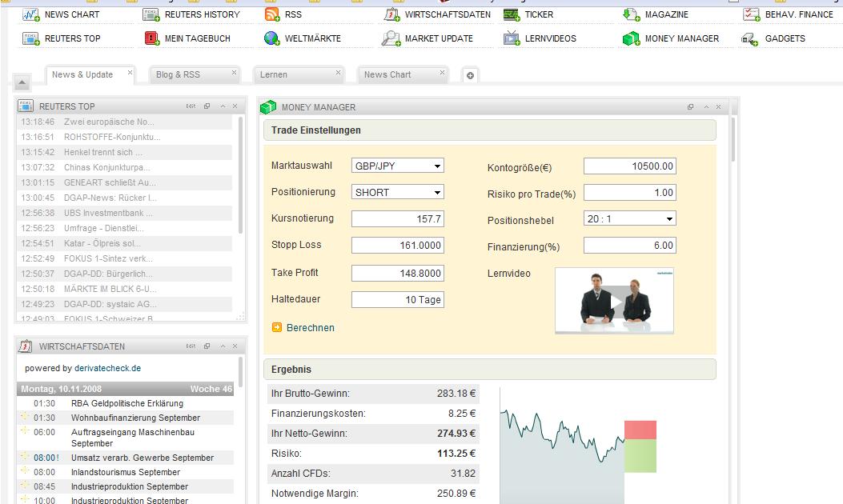Collapse the Reuters Top panel
The width and height of the screenshot is (843, 504).
(223, 106)
